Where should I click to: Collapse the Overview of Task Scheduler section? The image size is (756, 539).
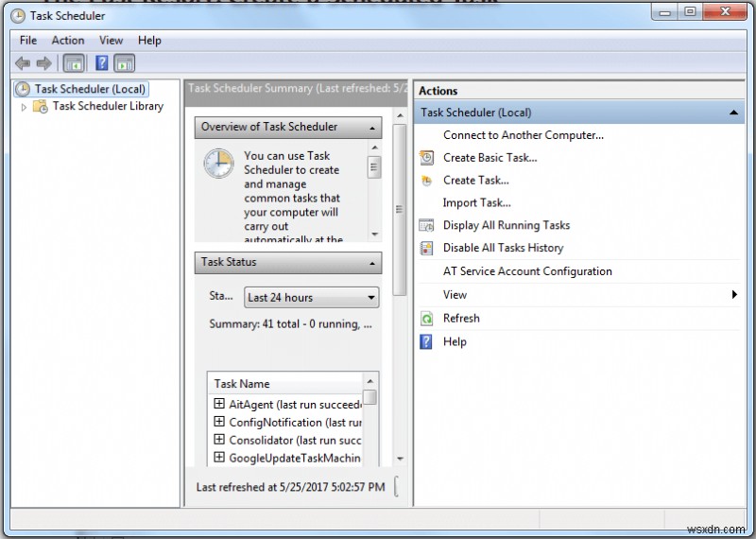[372, 128]
